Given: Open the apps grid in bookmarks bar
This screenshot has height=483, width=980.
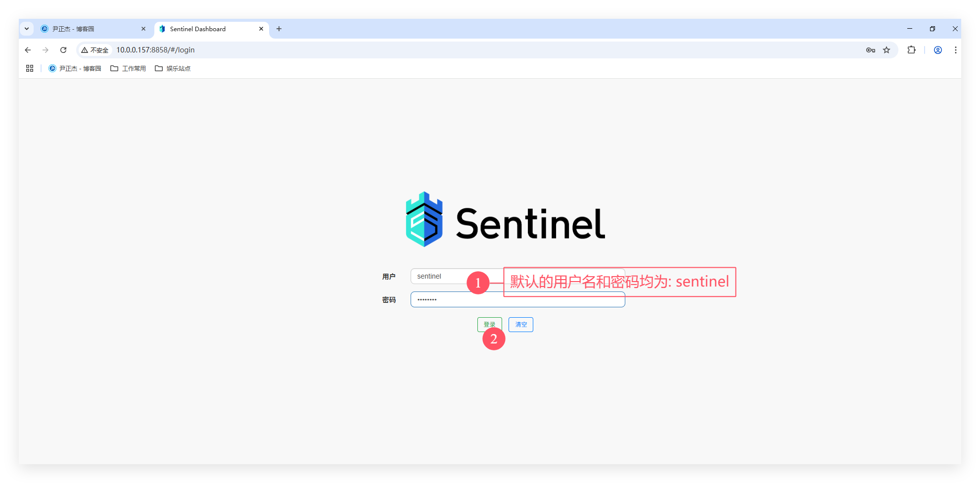Looking at the screenshot, I should tap(30, 68).
